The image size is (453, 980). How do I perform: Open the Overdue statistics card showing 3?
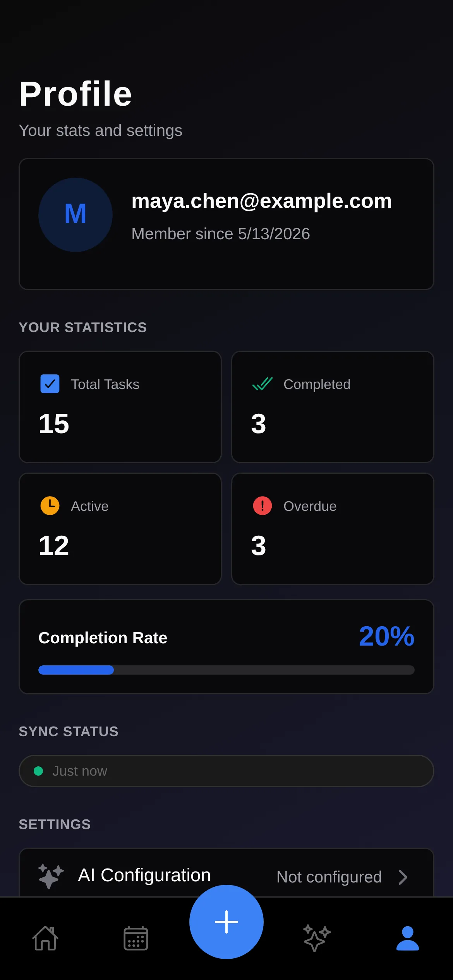[x=333, y=529]
